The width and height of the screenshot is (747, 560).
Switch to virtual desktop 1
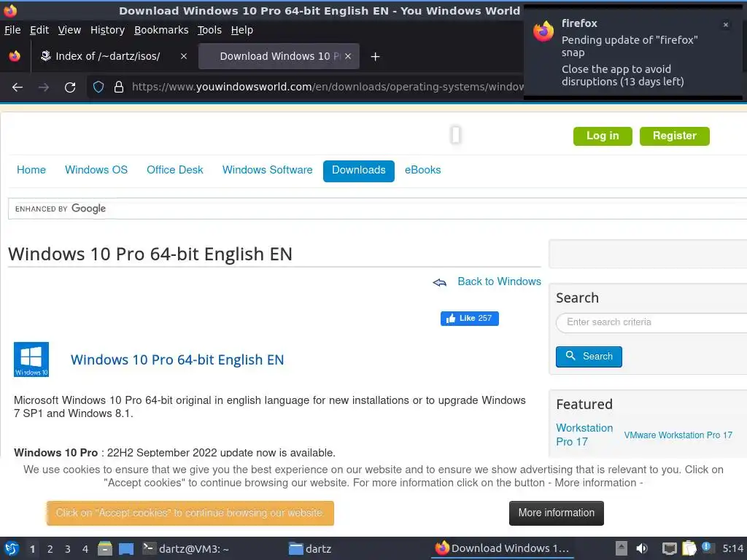click(32, 549)
